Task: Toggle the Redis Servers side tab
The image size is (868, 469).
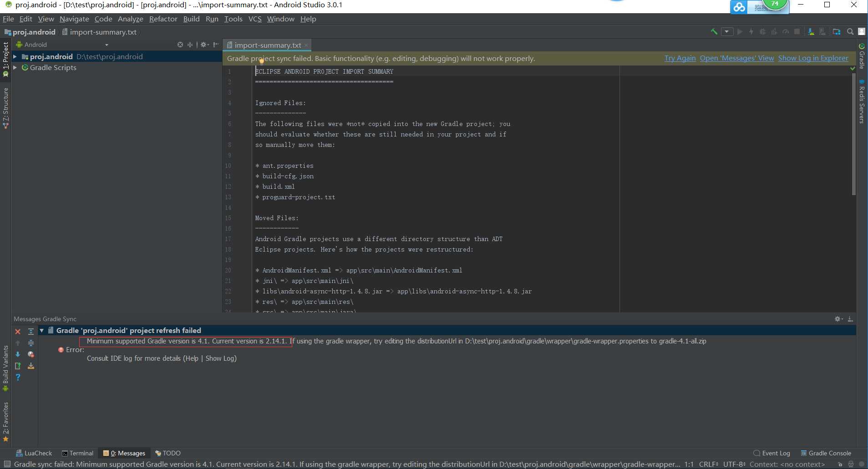Action: click(862, 101)
